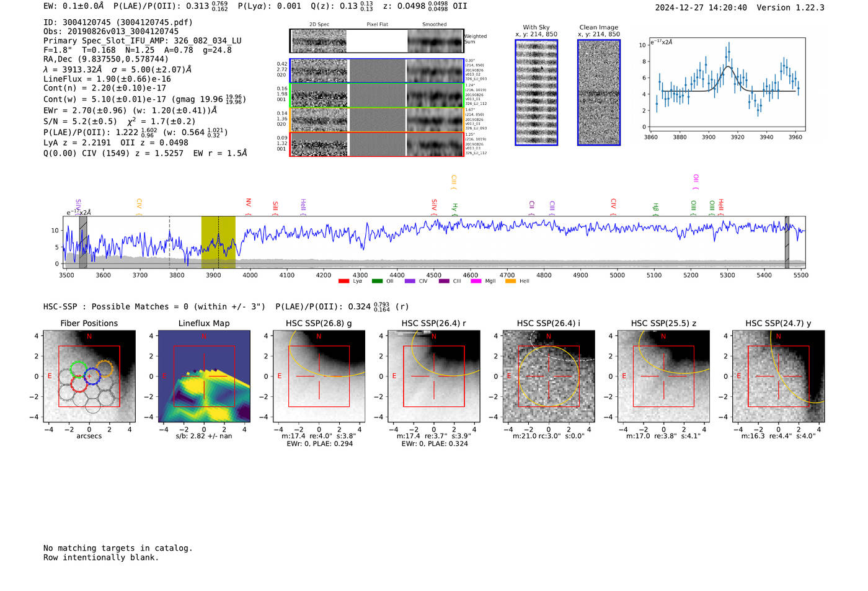Open the HSC SSP(25.5) z image
868x591 pixels.
[663, 376]
